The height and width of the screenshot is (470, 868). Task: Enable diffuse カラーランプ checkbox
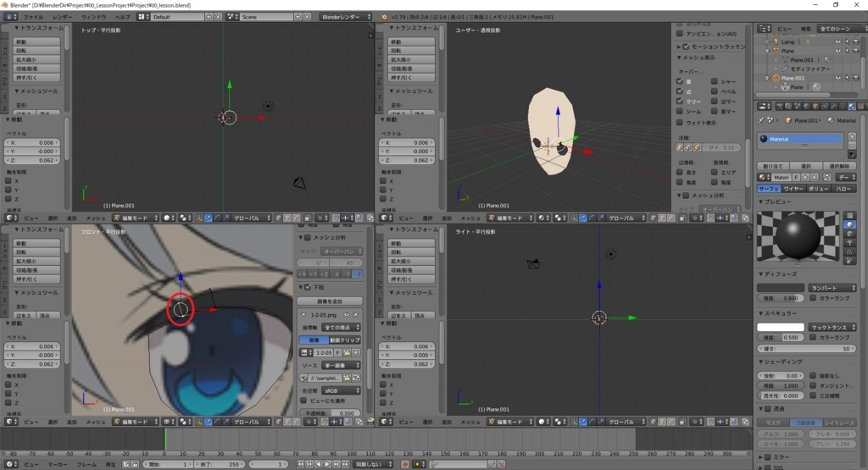[x=813, y=298]
